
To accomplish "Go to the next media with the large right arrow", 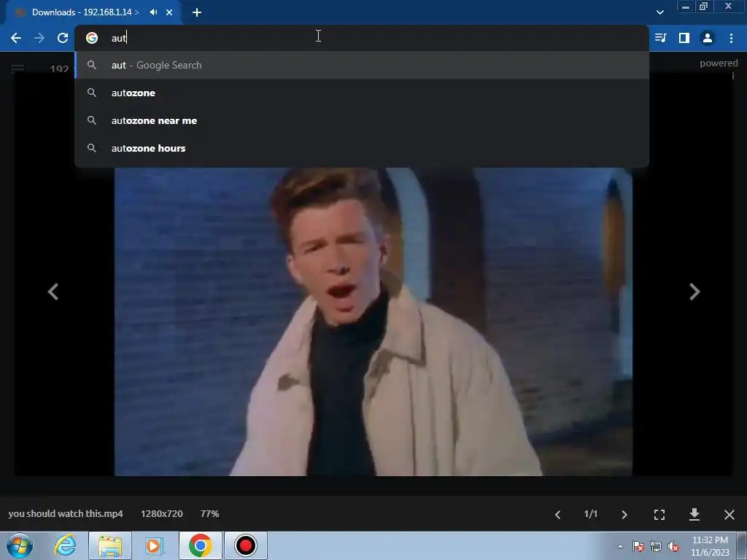I will (694, 292).
